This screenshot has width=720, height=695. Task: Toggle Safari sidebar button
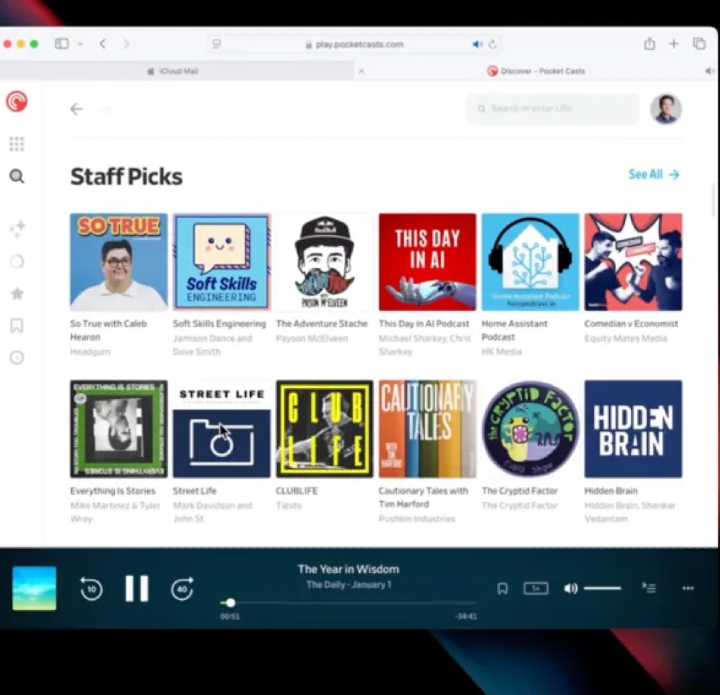pyautogui.click(x=62, y=44)
